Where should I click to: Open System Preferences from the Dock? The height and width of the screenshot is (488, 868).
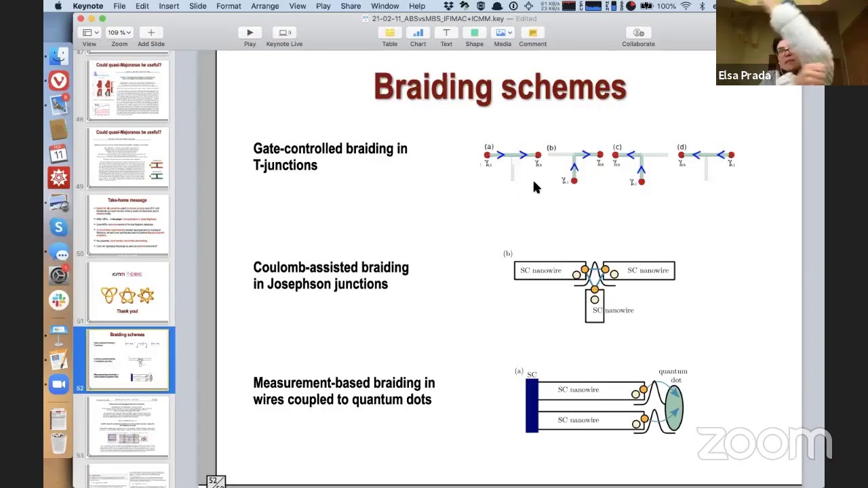(x=59, y=275)
